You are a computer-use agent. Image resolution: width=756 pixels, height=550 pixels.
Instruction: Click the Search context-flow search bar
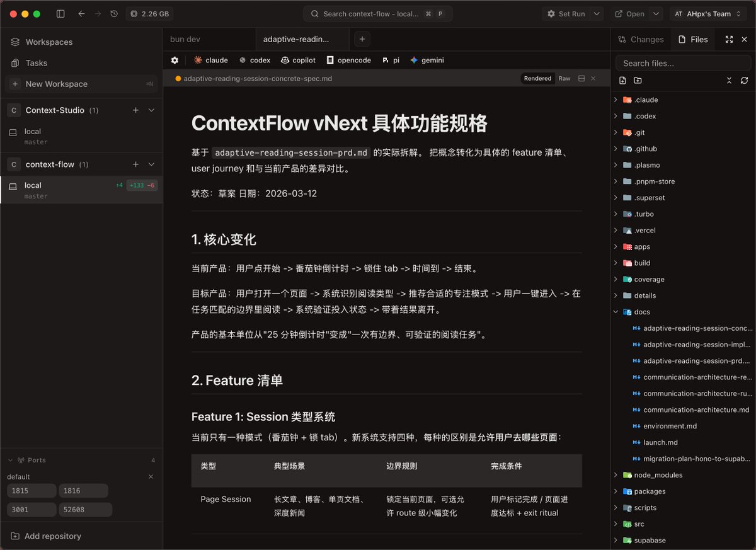coord(377,14)
